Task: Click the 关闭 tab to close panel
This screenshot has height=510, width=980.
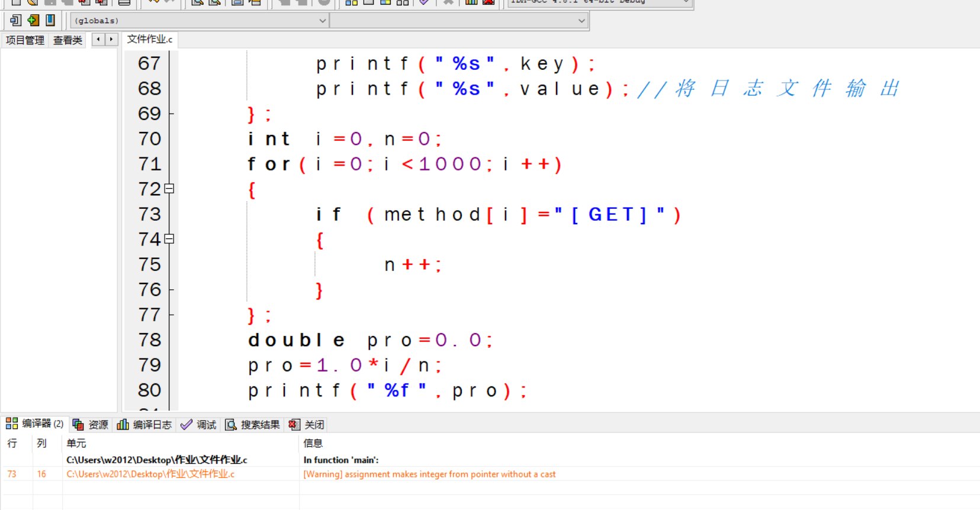Action: [x=307, y=424]
